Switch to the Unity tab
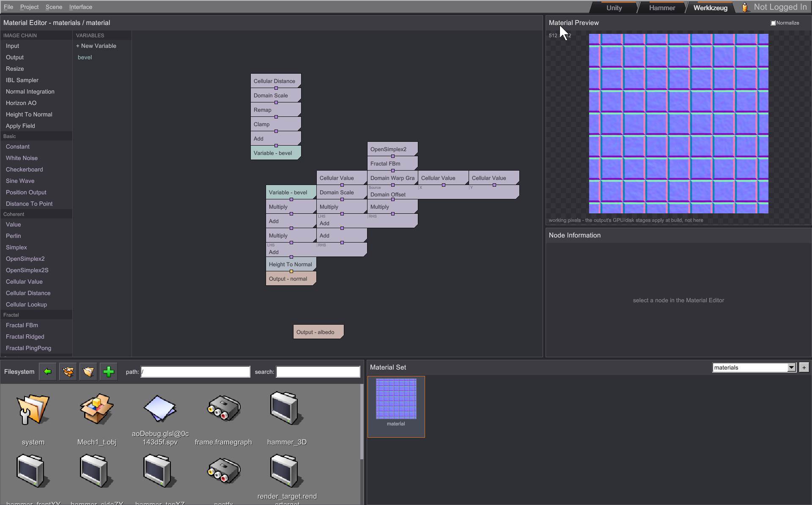 614,8
